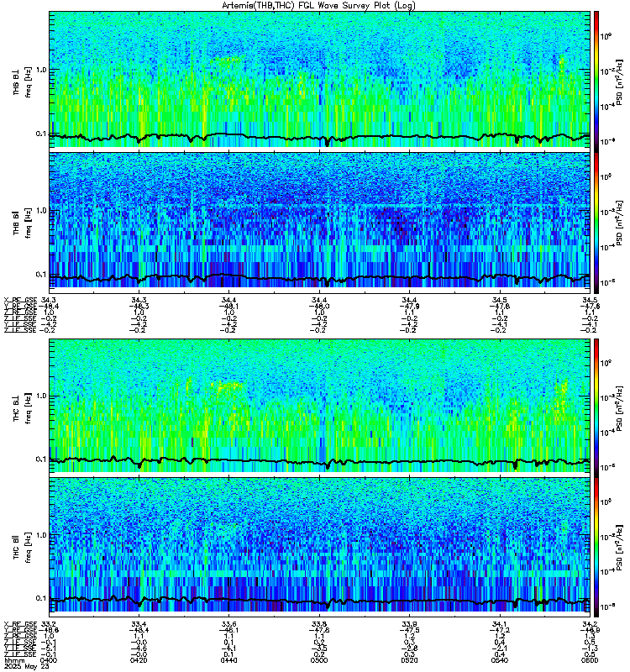The width and height of the screenshot is (630, 672).
Task: Click the '0520' time tick label
Action: 409,660
